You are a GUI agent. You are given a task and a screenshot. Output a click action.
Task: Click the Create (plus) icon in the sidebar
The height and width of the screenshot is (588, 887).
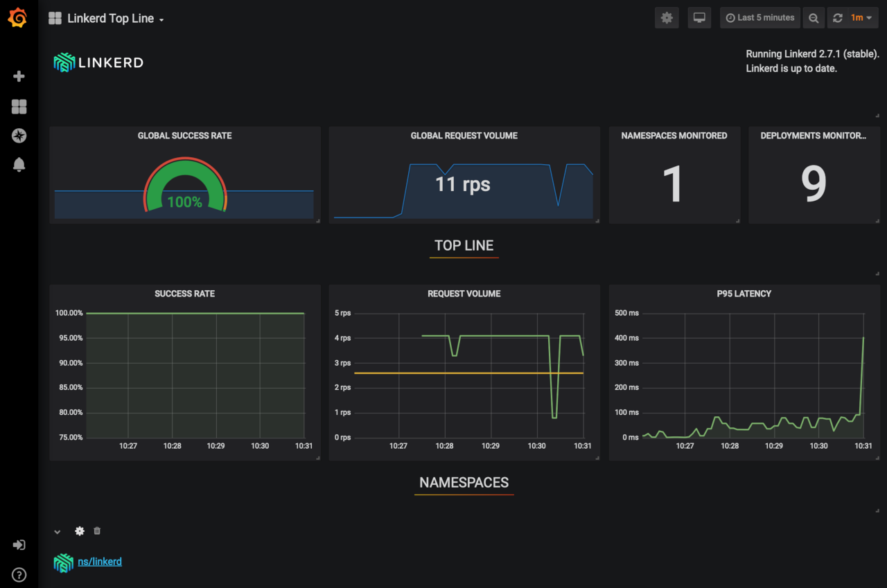pos(18,76)
